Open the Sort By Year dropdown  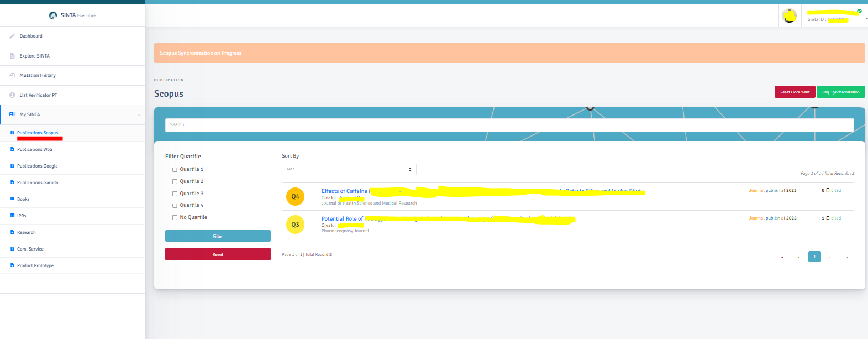pyautogui.click(x=349, y=169)
